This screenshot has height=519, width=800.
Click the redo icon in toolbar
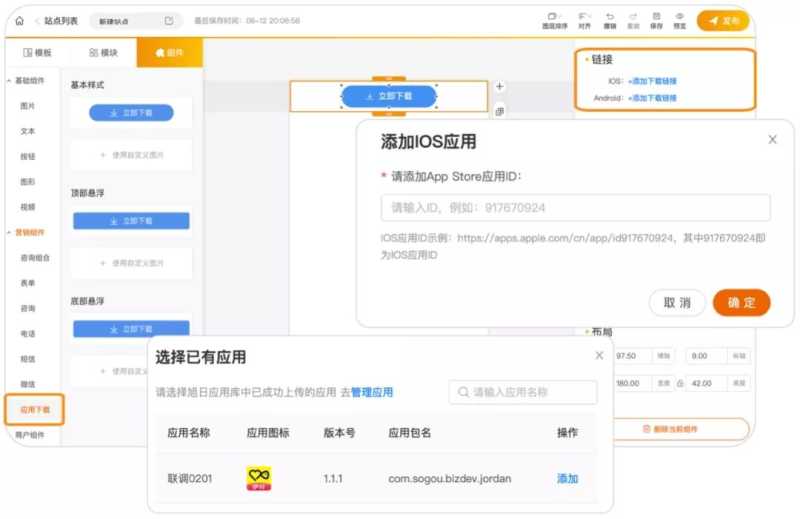pyautogui.click(x=633, y=20)
